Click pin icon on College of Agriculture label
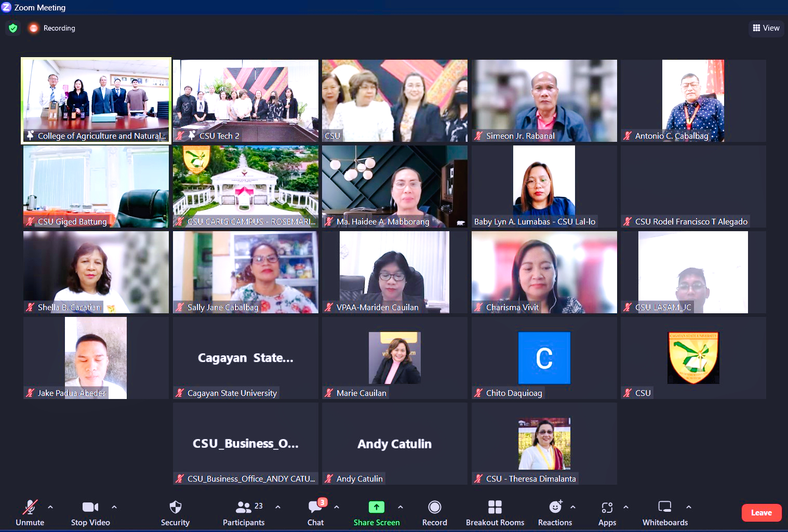 click(x=30, y=136)
